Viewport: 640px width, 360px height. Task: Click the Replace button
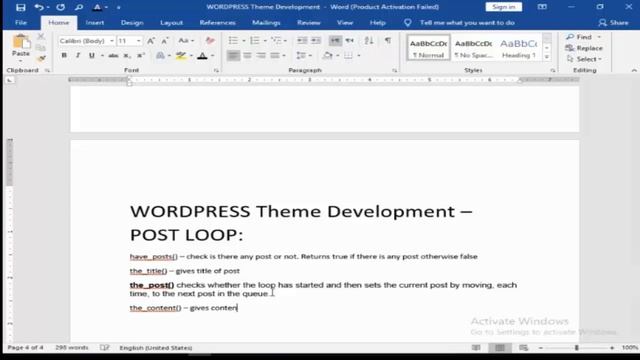point(584,48)
